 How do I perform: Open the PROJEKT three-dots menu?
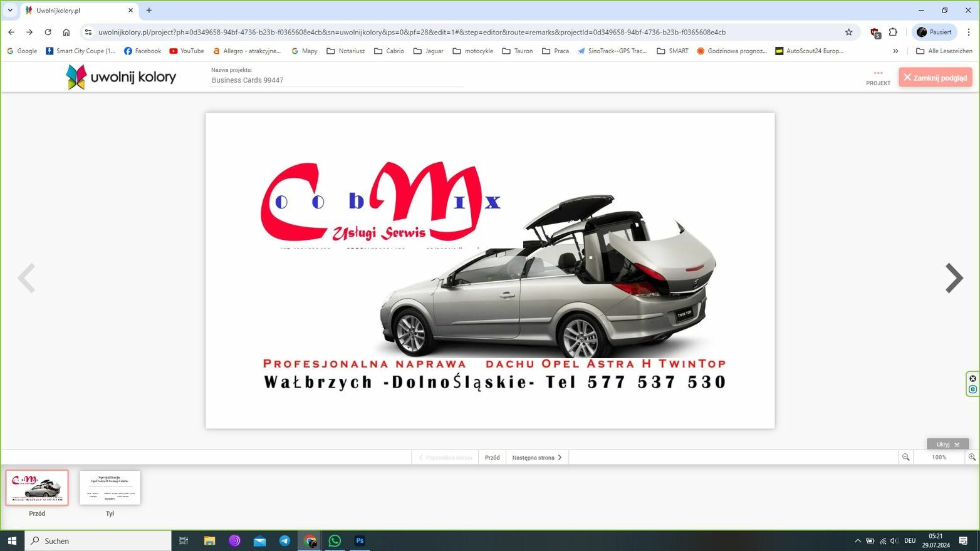tap(878, 78)
